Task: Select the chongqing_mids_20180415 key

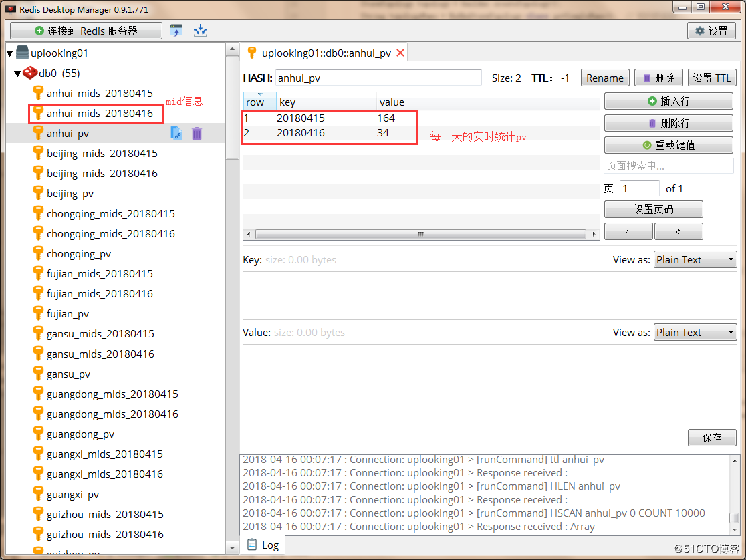Action: click(111, 214)
